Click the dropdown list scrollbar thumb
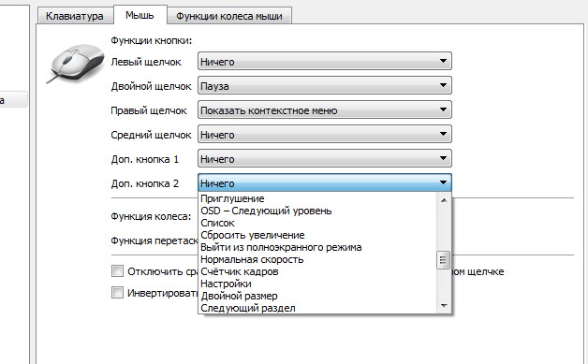Image resolution: width=588 pixels, height=364 pixels. (x=443, y=260)
